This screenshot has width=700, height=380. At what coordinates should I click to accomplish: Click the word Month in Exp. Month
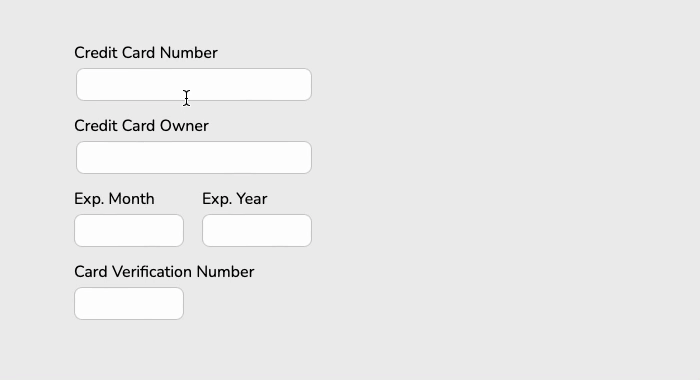[131, 199]
